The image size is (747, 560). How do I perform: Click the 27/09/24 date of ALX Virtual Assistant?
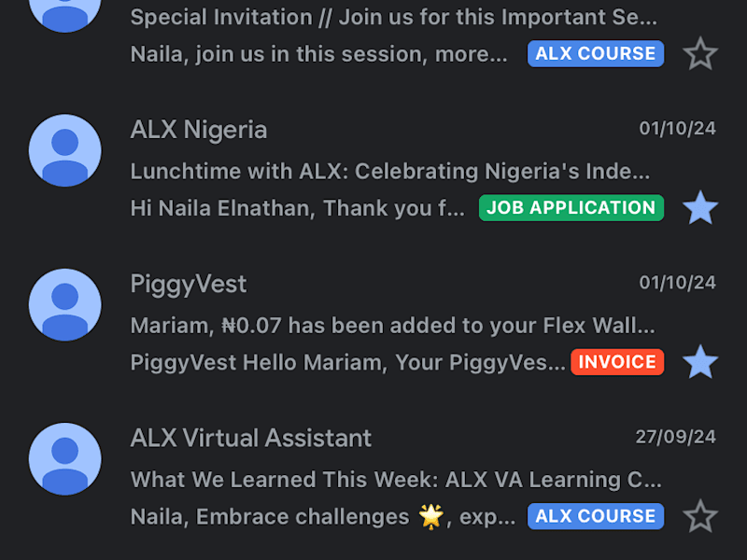[x=675, y=437]
